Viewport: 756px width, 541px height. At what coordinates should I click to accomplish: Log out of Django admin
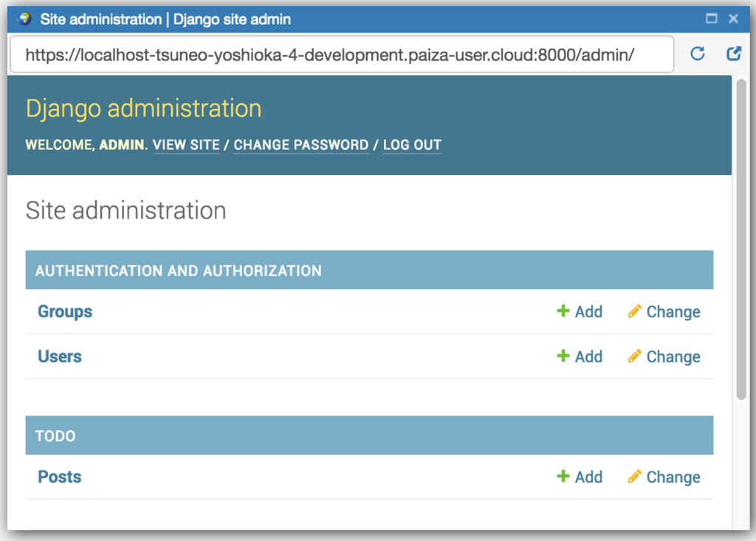[412, 145]
